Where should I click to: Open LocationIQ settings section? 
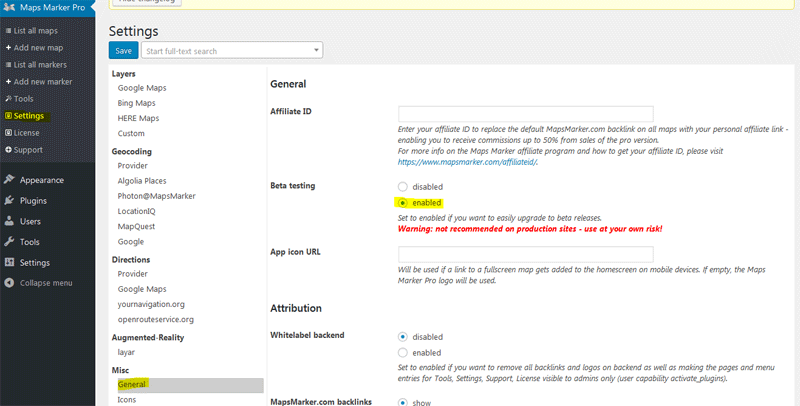(x=136, y=211)
